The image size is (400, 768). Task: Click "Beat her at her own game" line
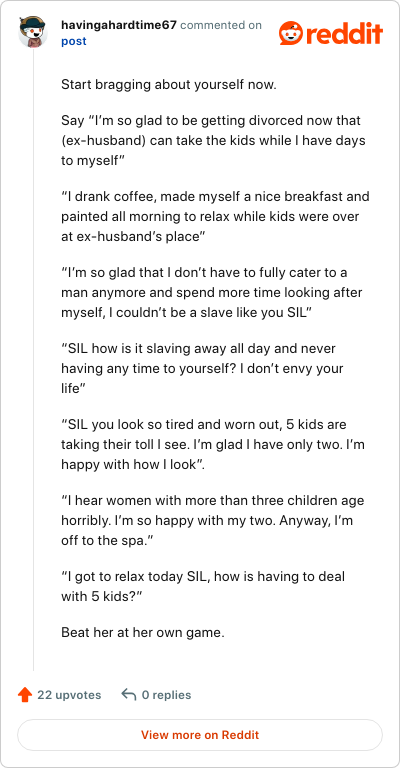coord(142,632)
